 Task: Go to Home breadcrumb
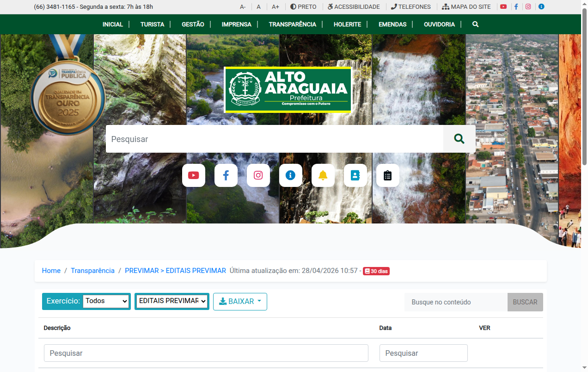51,271
